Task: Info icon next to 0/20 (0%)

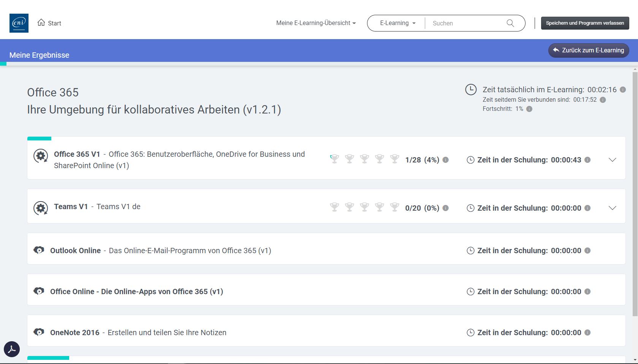Action: coord(446,208)
